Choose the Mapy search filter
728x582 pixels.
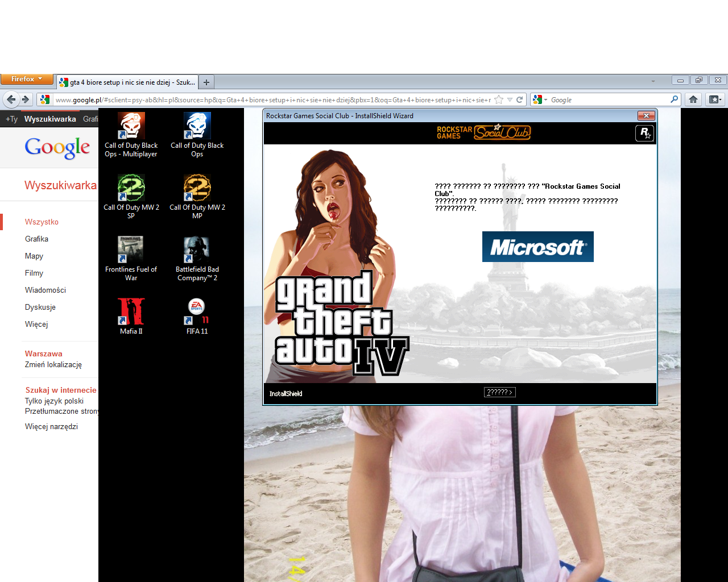[x=34, y=256]
